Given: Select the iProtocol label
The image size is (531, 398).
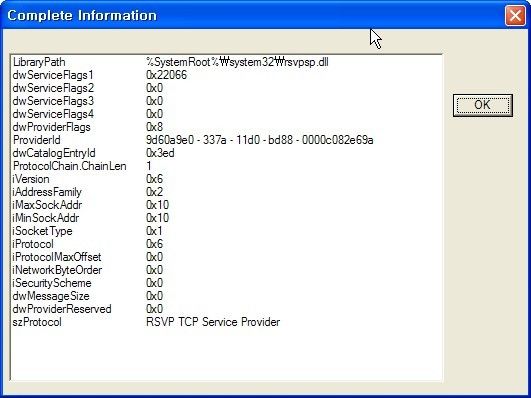Looking at the screenshot, I should click(33, 244).
